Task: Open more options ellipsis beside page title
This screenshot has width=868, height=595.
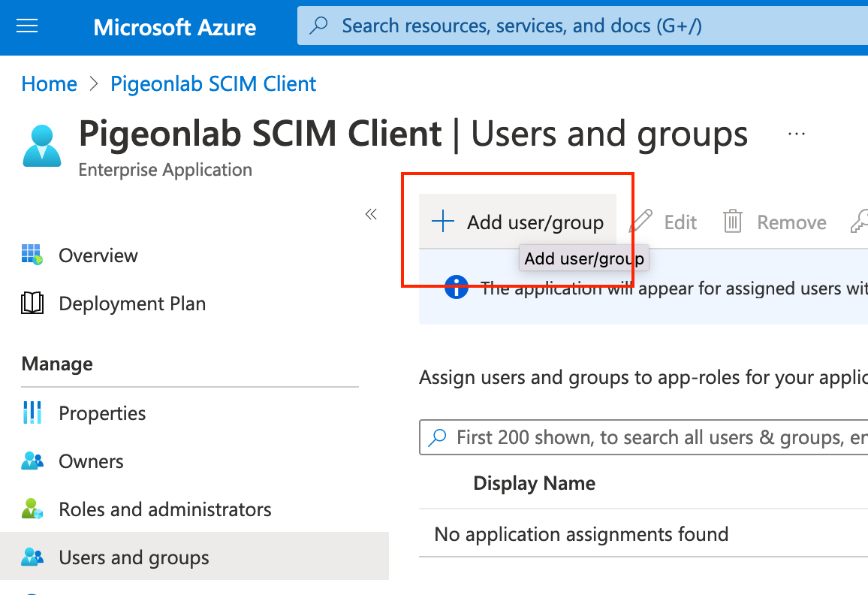Action: (796, 134)
